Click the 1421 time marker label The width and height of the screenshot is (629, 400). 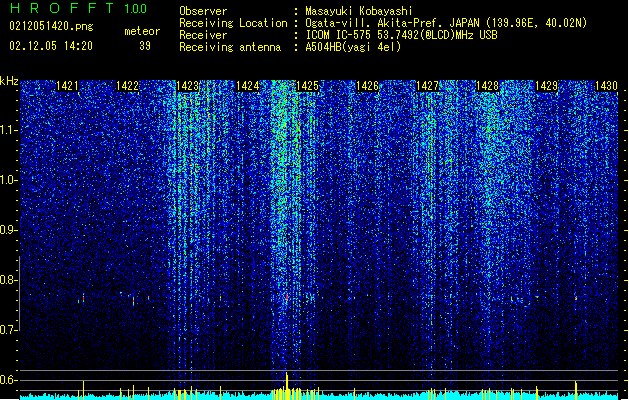[67, 86]
